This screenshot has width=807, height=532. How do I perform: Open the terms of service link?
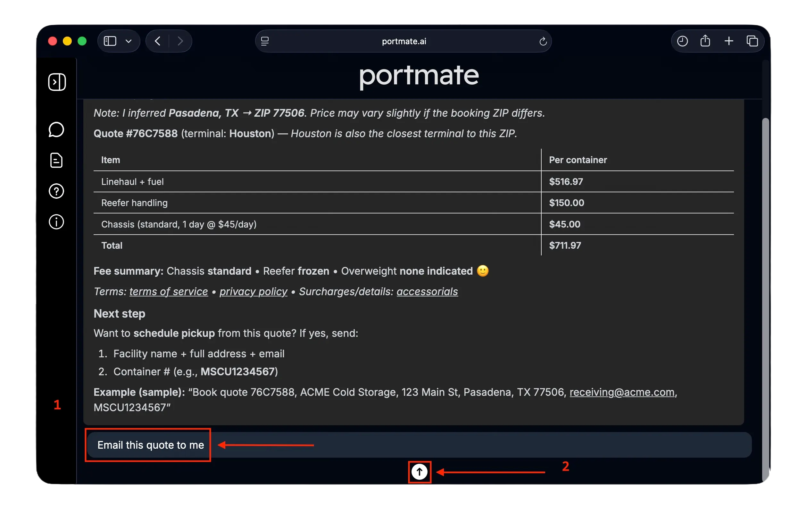point(169,291)
